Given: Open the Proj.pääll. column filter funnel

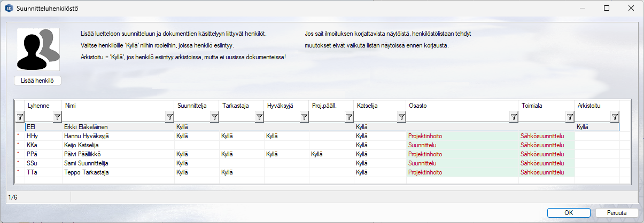Looking at the screenshot, I should coord(348,116).
